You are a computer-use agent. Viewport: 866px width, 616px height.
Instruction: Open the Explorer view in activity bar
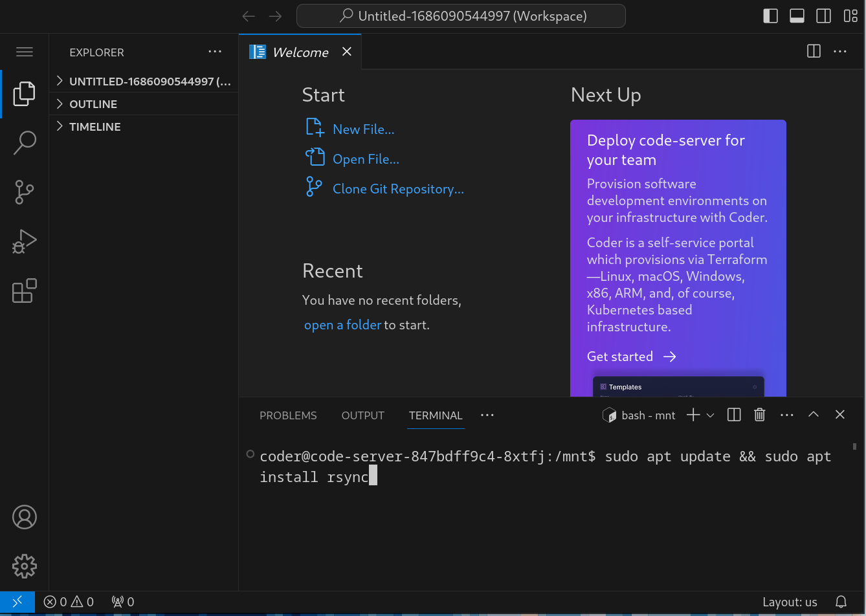coord(25,94)
